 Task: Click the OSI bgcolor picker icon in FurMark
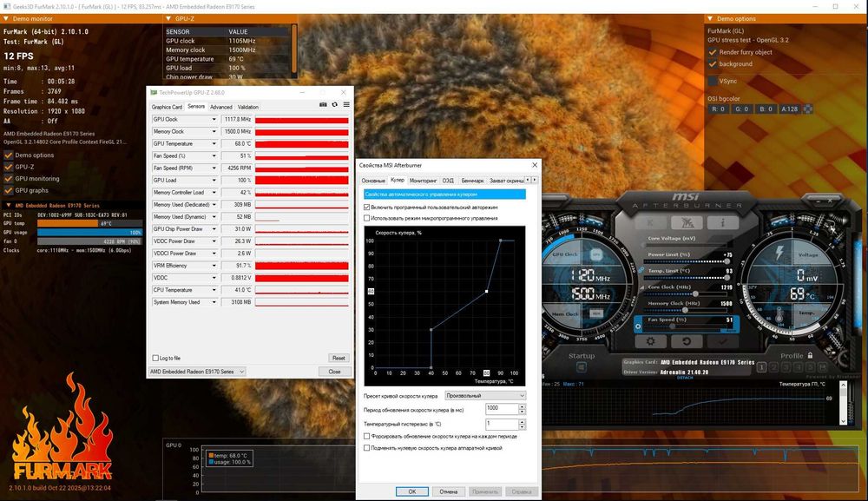point(808,109)
